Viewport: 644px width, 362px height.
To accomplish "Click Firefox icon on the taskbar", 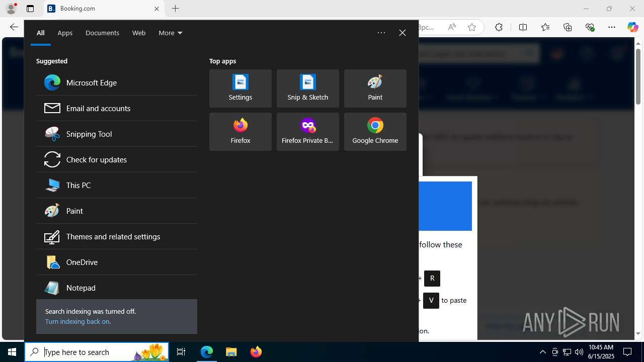I will point(256,352).
